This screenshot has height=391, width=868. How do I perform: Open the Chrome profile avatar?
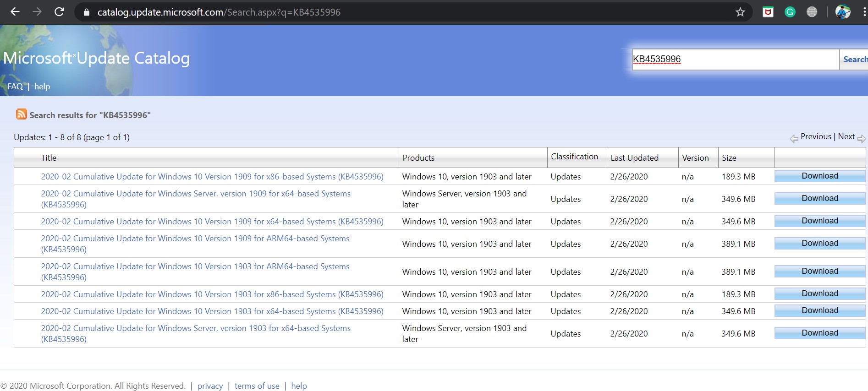[843, 12]
